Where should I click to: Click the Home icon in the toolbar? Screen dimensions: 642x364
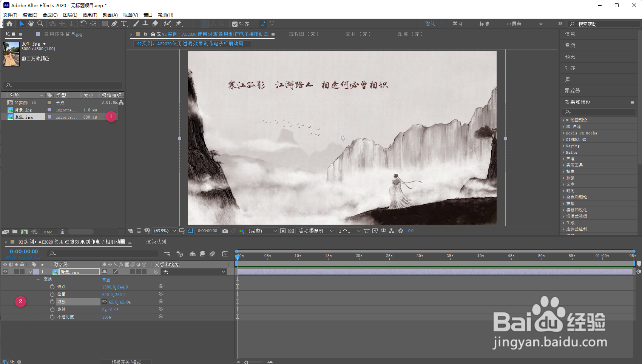point(9,24)
